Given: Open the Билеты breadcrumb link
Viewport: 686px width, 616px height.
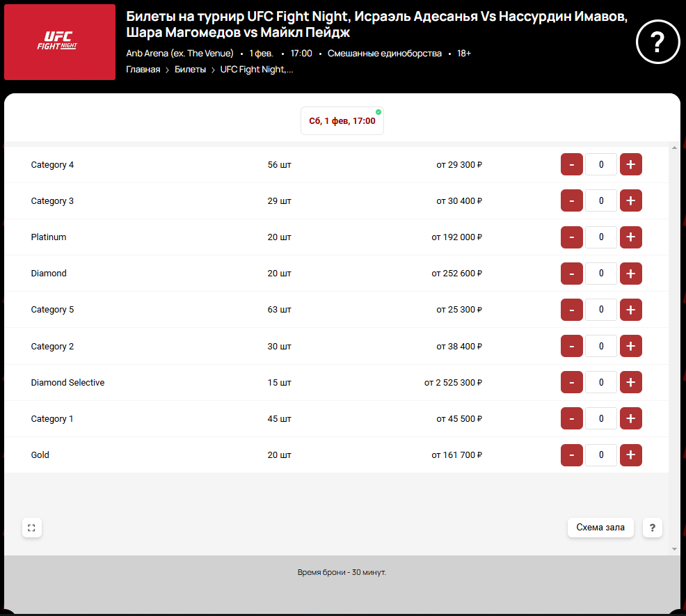Looking at the screenshot, I should click(x=191, y=70).
